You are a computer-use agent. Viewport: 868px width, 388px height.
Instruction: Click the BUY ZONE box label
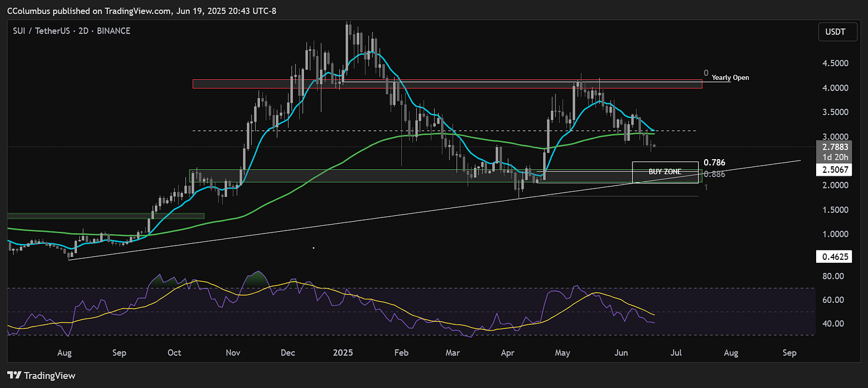[x=665, y=172]
